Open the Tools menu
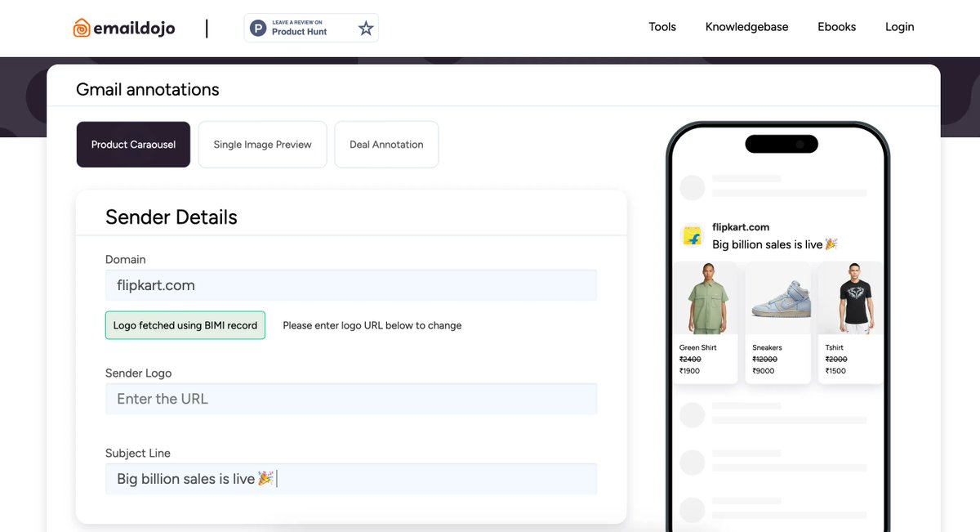 pos(662,27)
